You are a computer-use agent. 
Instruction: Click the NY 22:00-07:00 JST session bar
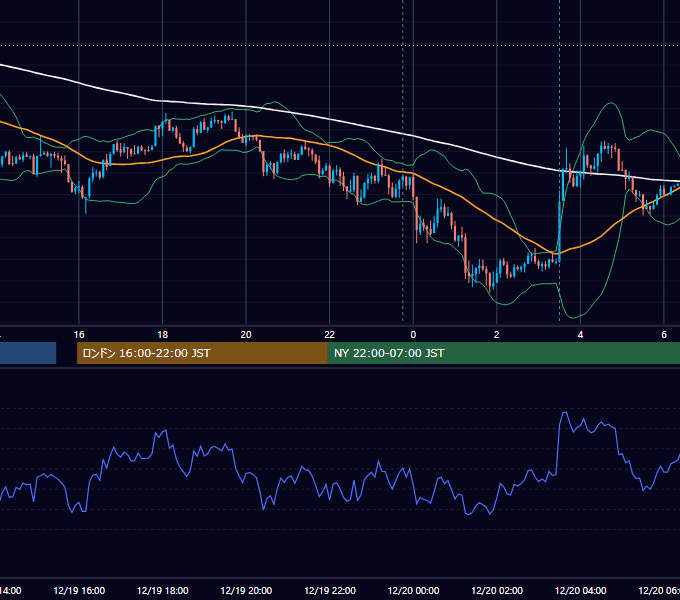[x=503, y=353]
